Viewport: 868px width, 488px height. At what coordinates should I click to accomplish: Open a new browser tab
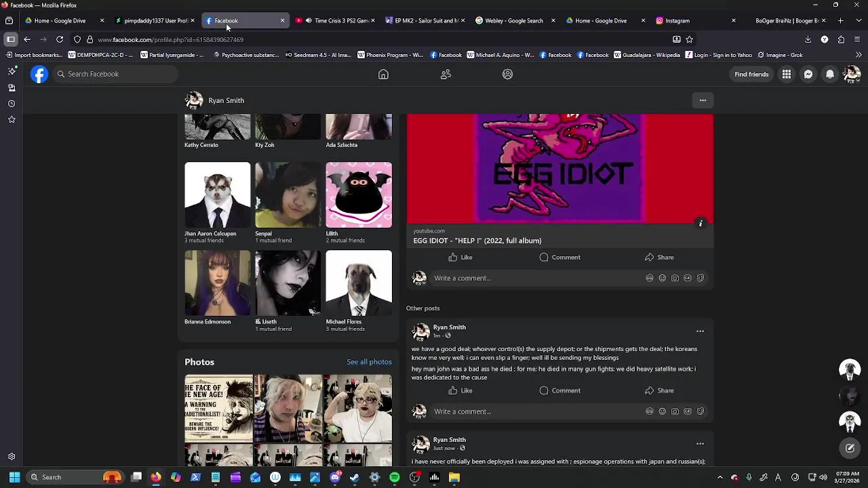(x=841, y=21)
